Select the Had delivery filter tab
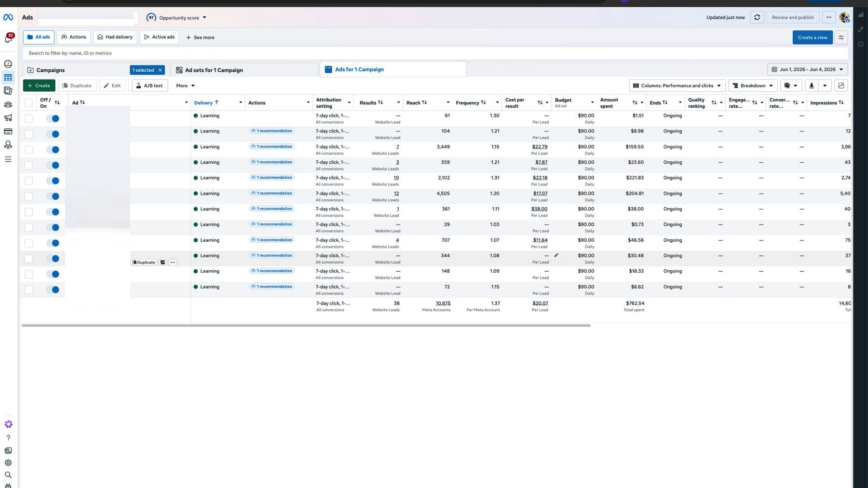Screen dimensions: 868x488 pos(115,37)
